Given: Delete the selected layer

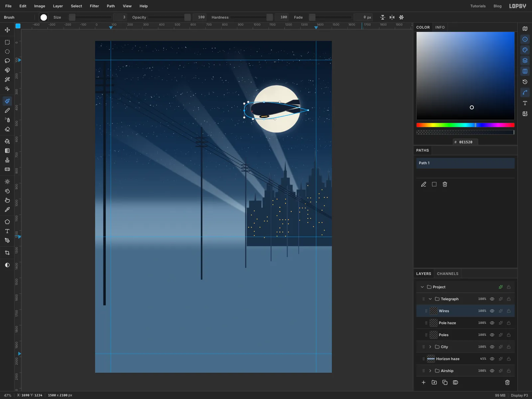Looking at the screenshot, I should pos(507,382).
